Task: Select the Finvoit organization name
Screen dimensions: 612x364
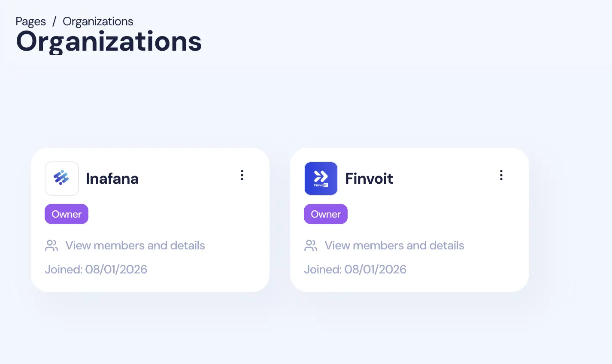Action: click(369, 179)
